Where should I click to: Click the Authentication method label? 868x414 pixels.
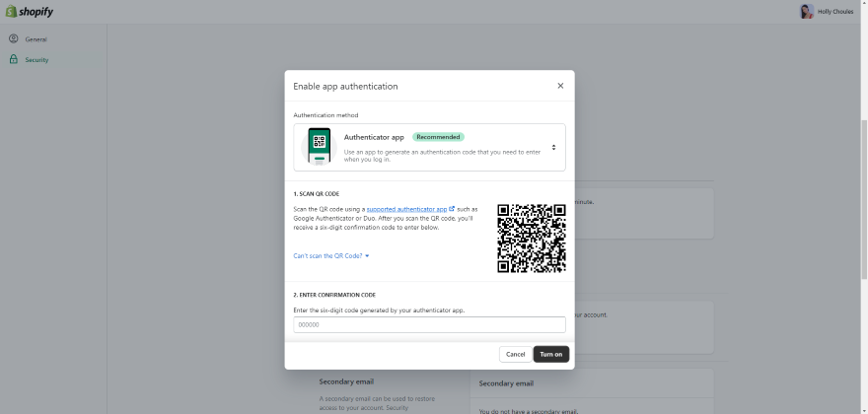pos(325,115)
